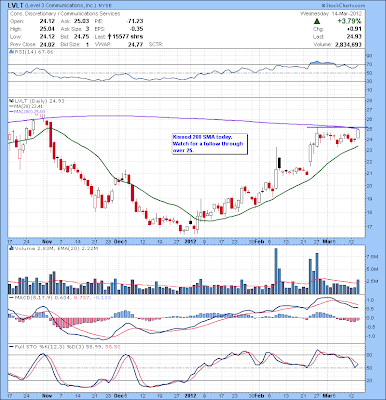Click the bar icon before Volume label

click(11, 248)
